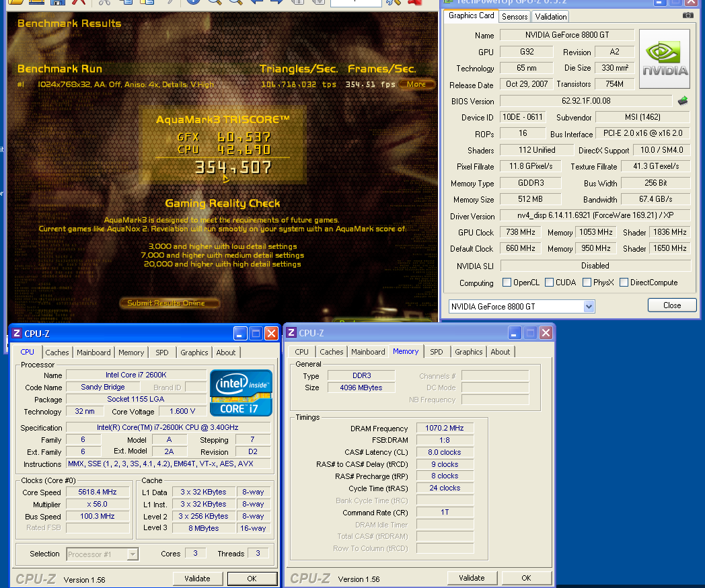Open Memory tab in left CPU-Z window
This screenshot has width=705, height=588.
131,353
